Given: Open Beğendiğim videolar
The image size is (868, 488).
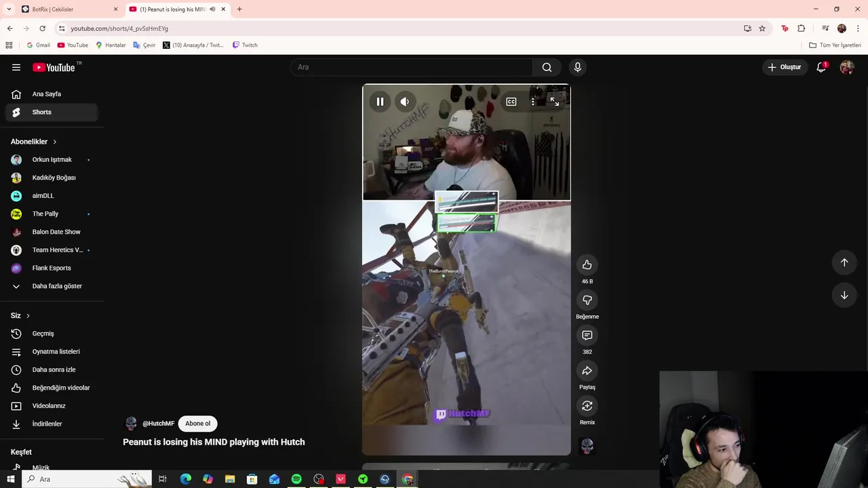Looking at the screenshot, I should (52, 388).
